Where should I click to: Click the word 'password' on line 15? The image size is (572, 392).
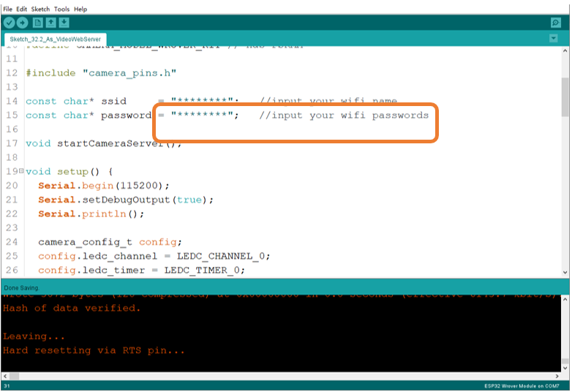[127, 116]
